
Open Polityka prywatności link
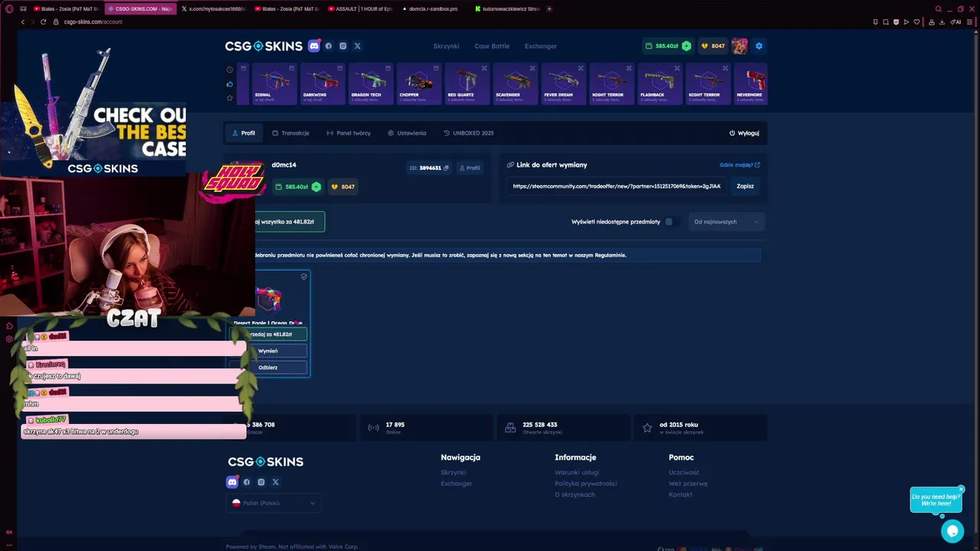pos(586,484)
